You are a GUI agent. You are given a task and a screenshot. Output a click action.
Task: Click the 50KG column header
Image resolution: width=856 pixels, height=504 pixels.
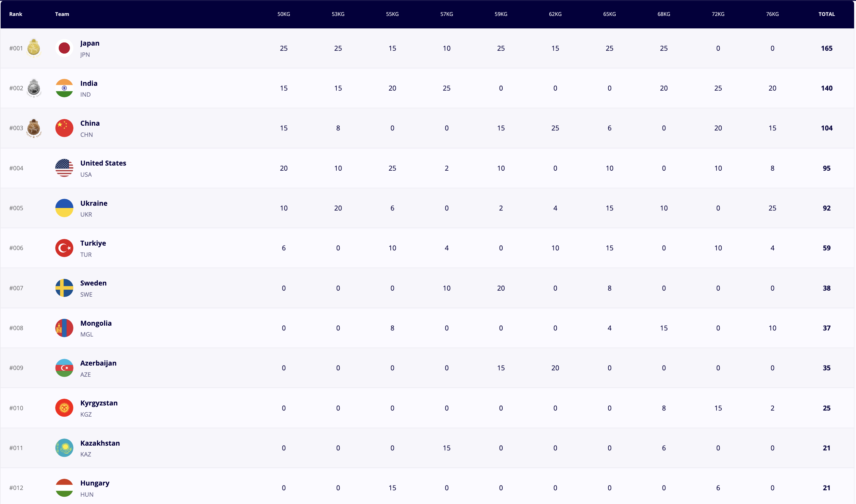284,14
